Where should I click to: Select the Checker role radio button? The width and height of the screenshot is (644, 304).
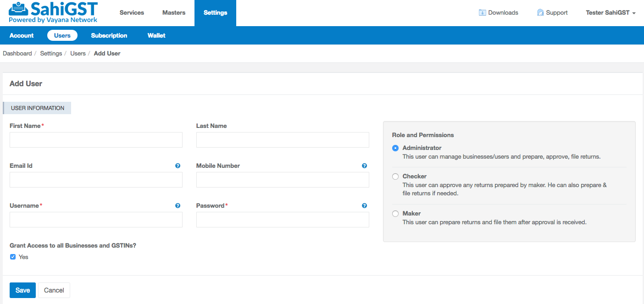pyautogui.click(x=395, y=177)
